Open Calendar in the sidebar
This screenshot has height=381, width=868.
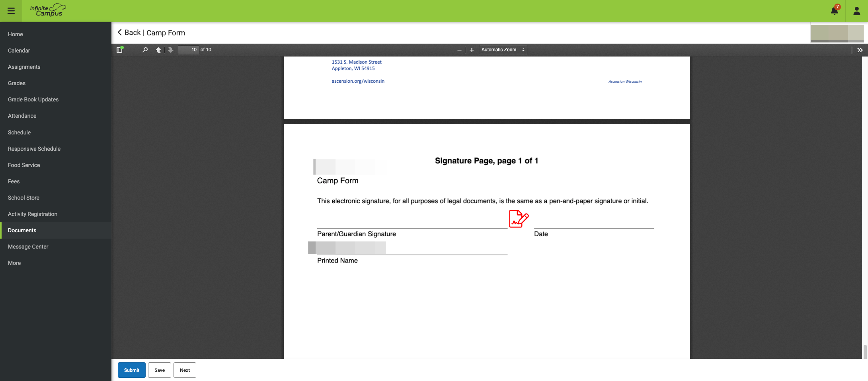pyautogui.click(x=56, y=51)
